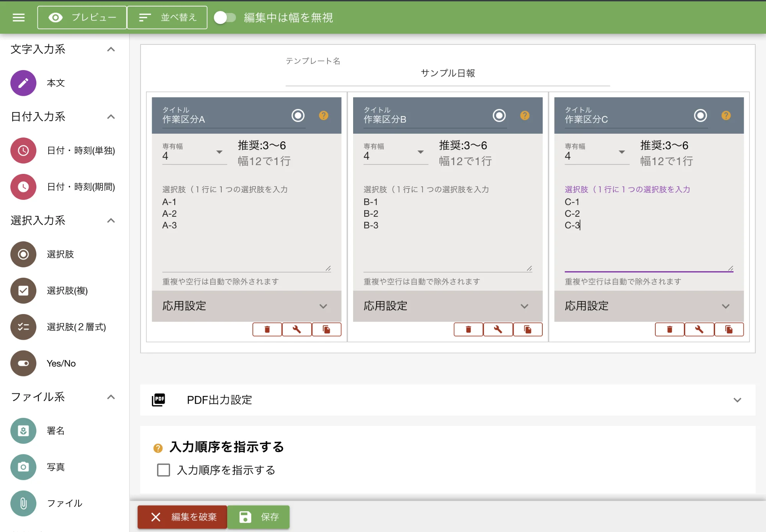The width and height of the screenshot is (766, 532).
Task: Check the 入力順序を指示する checkbox
Action: point(164,470)
